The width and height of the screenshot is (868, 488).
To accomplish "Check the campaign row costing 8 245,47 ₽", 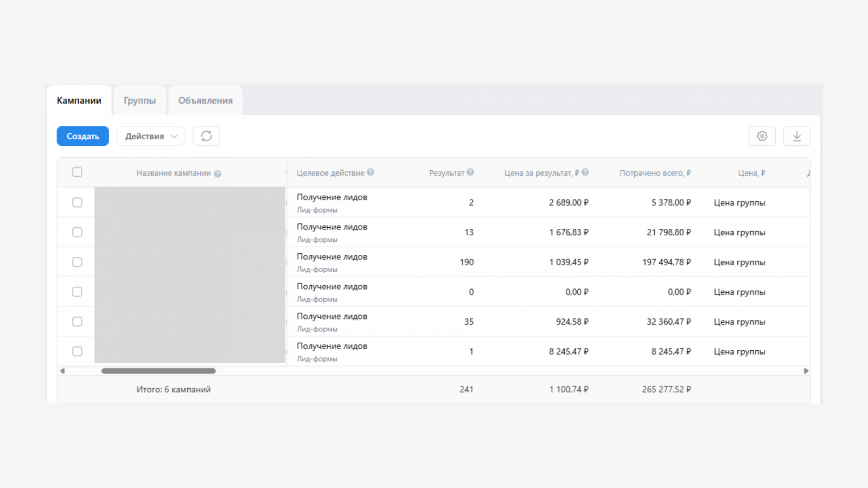I will coord(77,351).
